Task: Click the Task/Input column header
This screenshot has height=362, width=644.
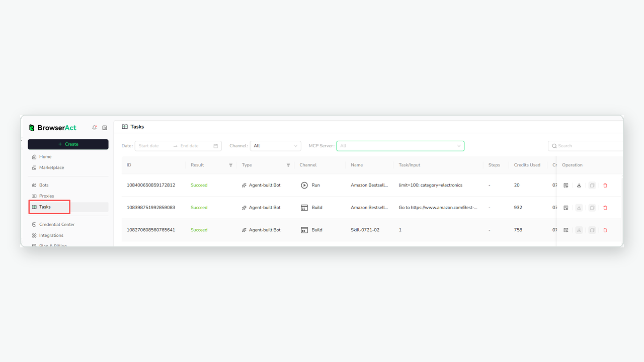Action: 410,165
